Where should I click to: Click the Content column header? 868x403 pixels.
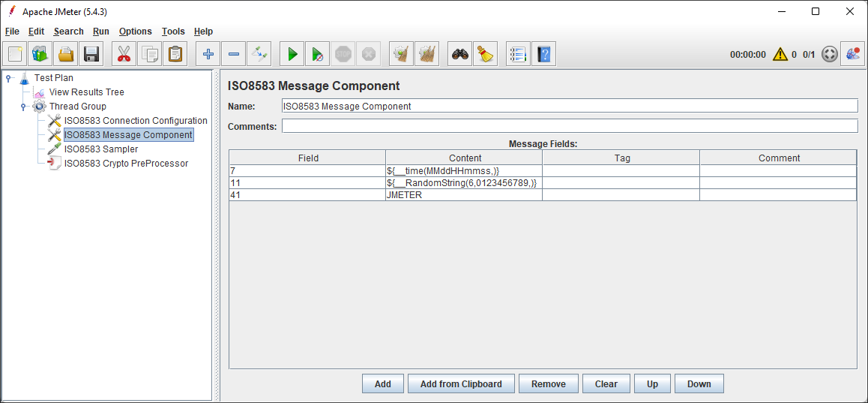[x=465, y=158]
